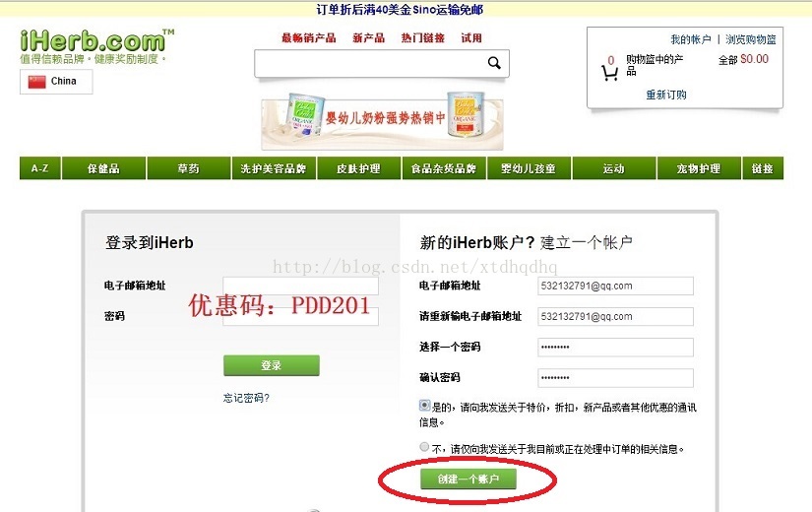
Task: Click the China flag icon
Action: 36,82
